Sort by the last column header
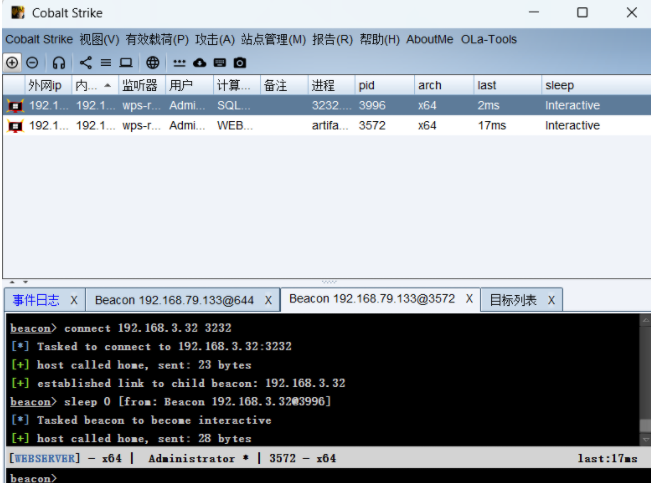 [507, 85]
